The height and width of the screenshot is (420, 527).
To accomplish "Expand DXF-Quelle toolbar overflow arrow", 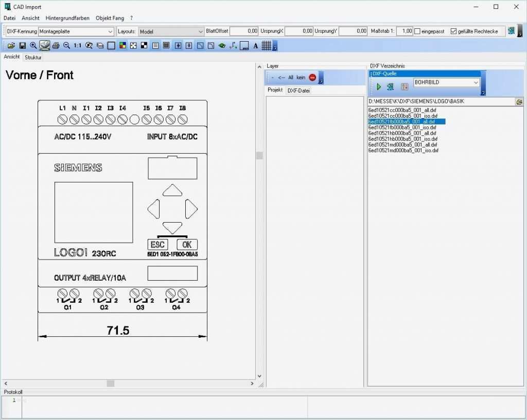I will (x=483, y=83).
